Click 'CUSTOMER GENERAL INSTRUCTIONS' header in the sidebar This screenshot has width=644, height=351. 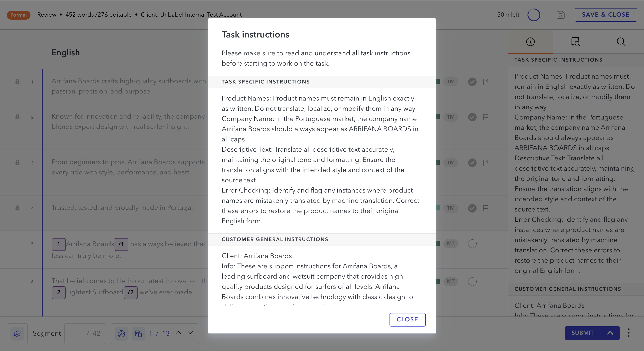coord(568,289)
